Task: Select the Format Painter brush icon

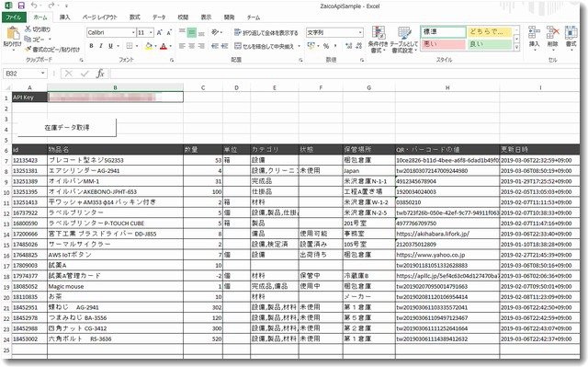Action: point(28,49)
